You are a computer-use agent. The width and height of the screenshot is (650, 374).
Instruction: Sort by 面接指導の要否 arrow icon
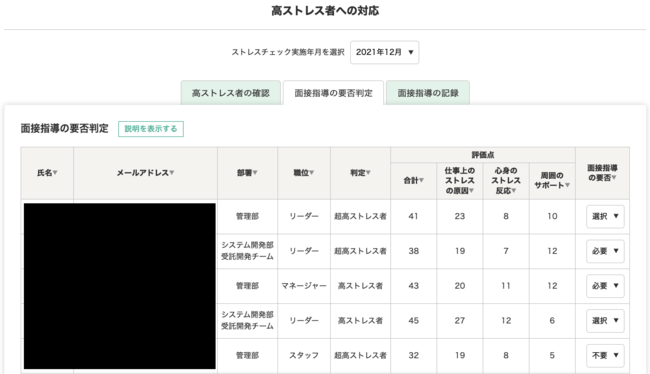[x=614, y=178]
